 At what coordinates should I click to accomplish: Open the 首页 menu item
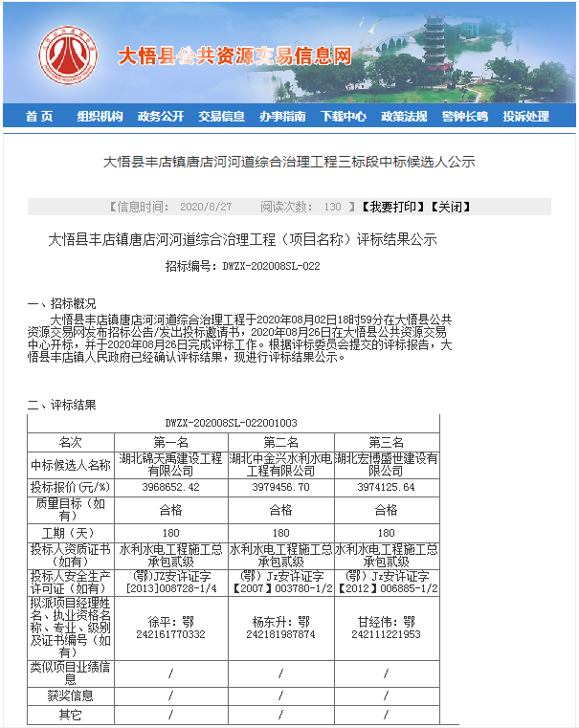click(x=39, y=117)
